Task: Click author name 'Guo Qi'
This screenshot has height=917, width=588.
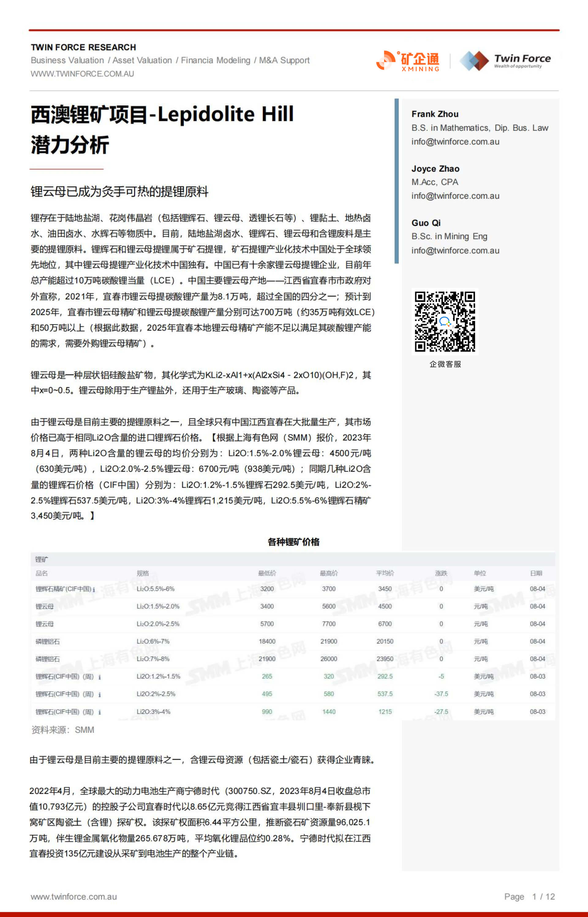Action: pyautogui.click(x=426, y=223)
